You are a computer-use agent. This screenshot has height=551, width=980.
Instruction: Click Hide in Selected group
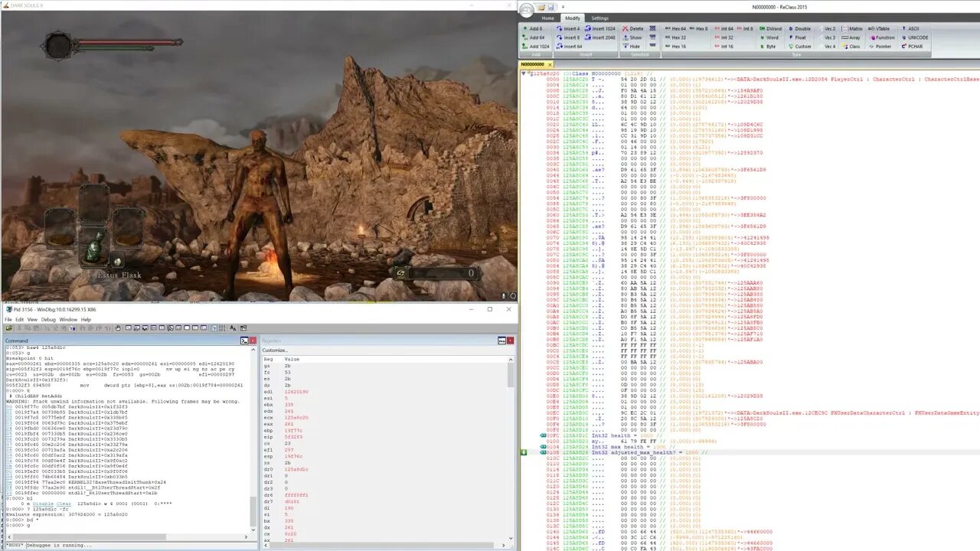(x=630, y=47)
